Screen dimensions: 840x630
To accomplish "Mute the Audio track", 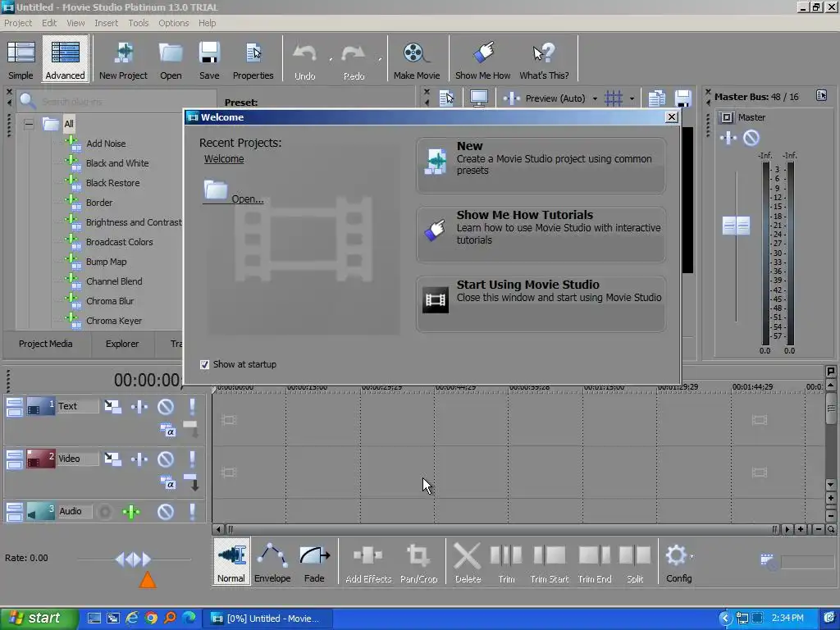I will [166, 512].
